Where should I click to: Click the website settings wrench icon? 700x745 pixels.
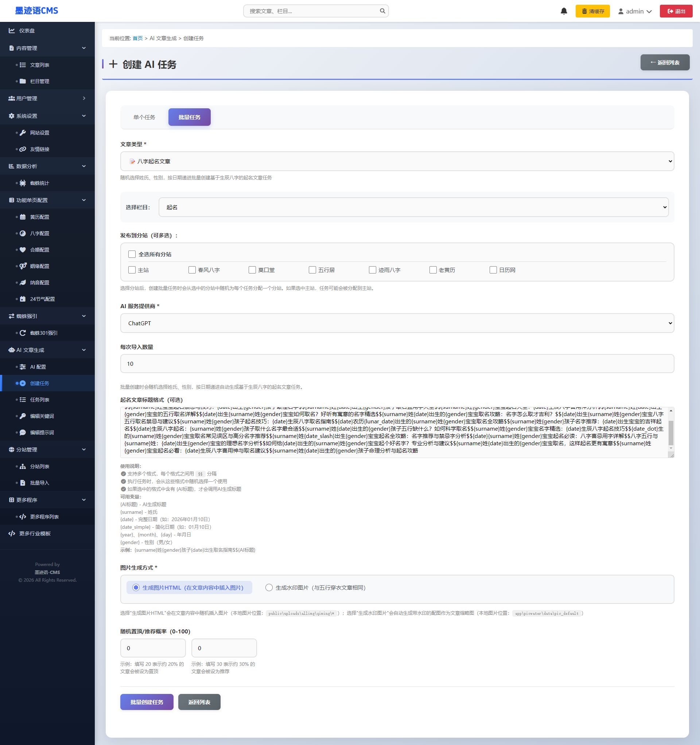pos(23,133)
